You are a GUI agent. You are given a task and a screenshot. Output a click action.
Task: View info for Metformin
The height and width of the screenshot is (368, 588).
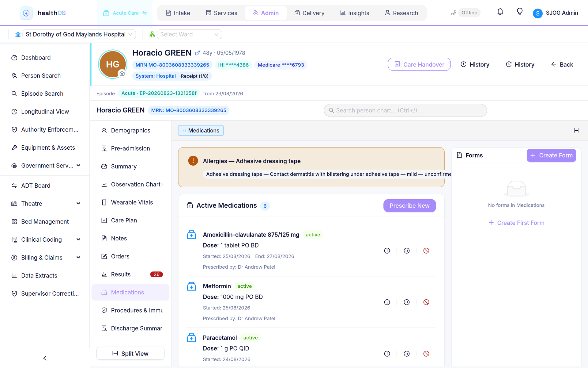pyautogui.click(x=387, y=302)
